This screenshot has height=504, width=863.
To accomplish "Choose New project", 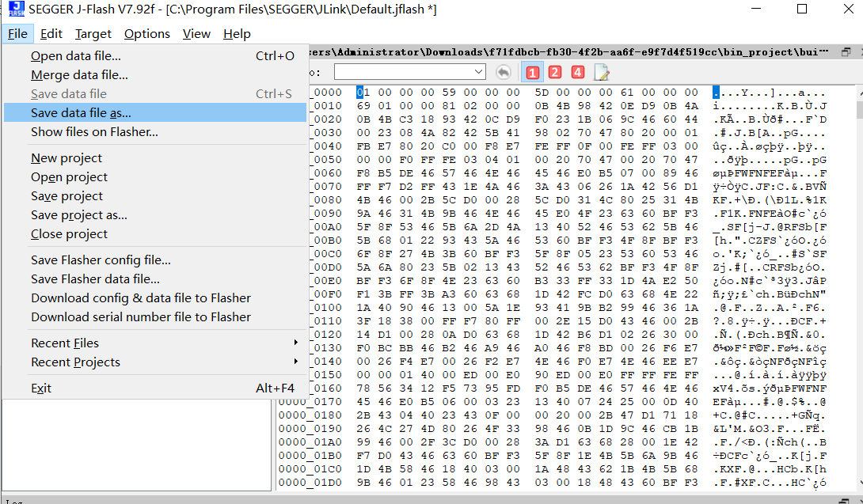I will coord(154,158).
